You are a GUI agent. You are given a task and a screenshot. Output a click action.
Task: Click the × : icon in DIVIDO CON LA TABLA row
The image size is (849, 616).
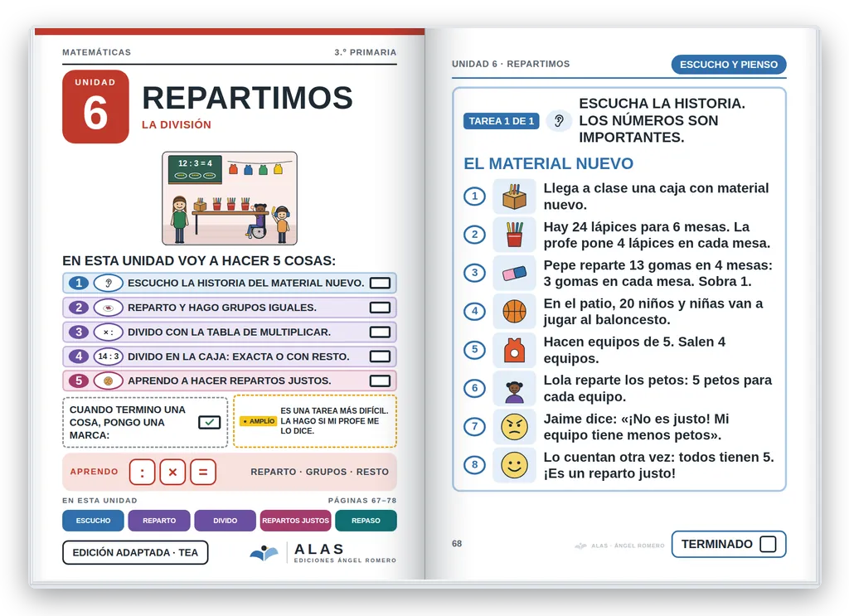coord(109,332)
